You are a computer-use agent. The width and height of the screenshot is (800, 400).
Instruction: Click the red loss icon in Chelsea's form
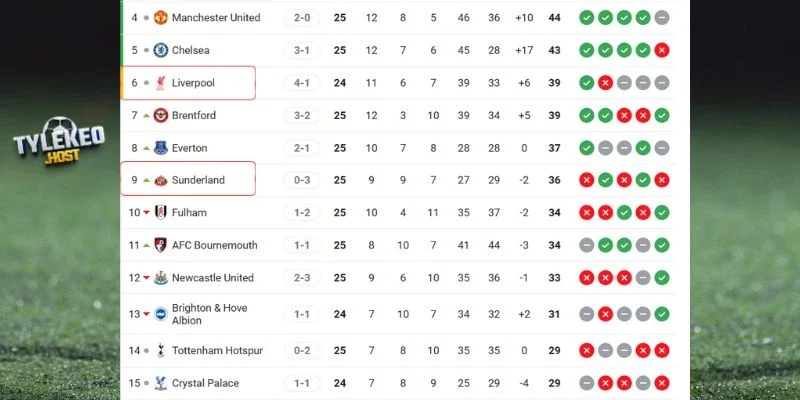661,50
